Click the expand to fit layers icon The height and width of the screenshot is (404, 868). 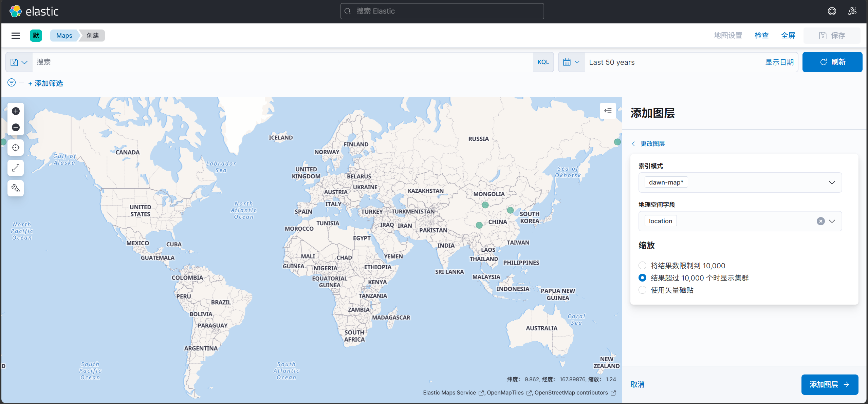16,168
